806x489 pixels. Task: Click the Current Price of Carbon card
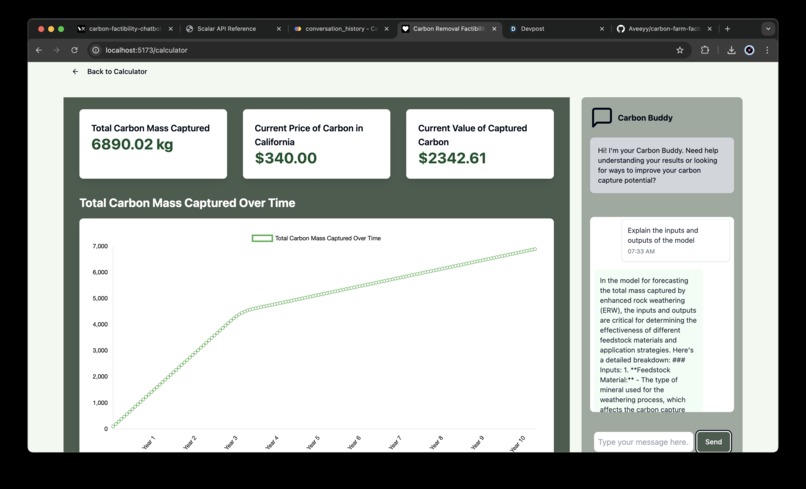317,144
